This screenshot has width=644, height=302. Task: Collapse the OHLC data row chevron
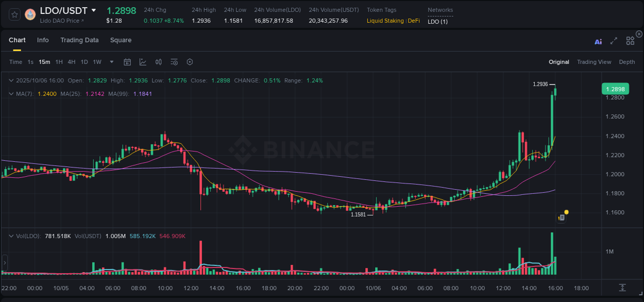[x=11, y=80]
